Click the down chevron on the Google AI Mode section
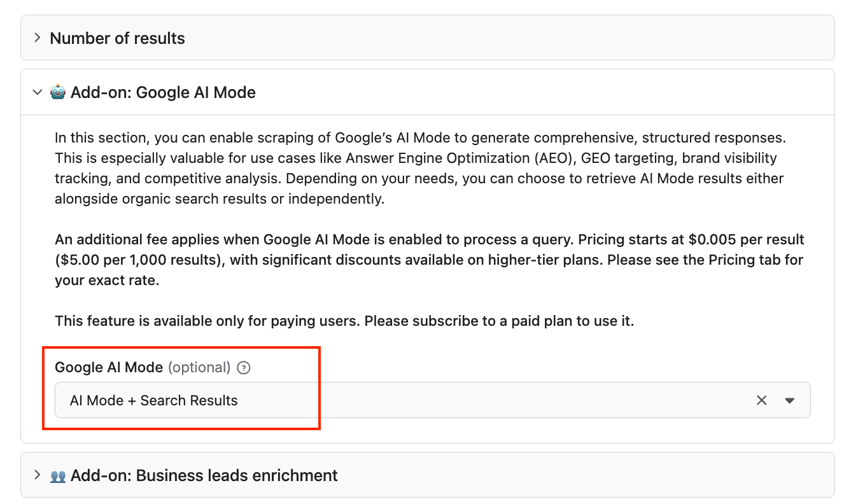 37,92
